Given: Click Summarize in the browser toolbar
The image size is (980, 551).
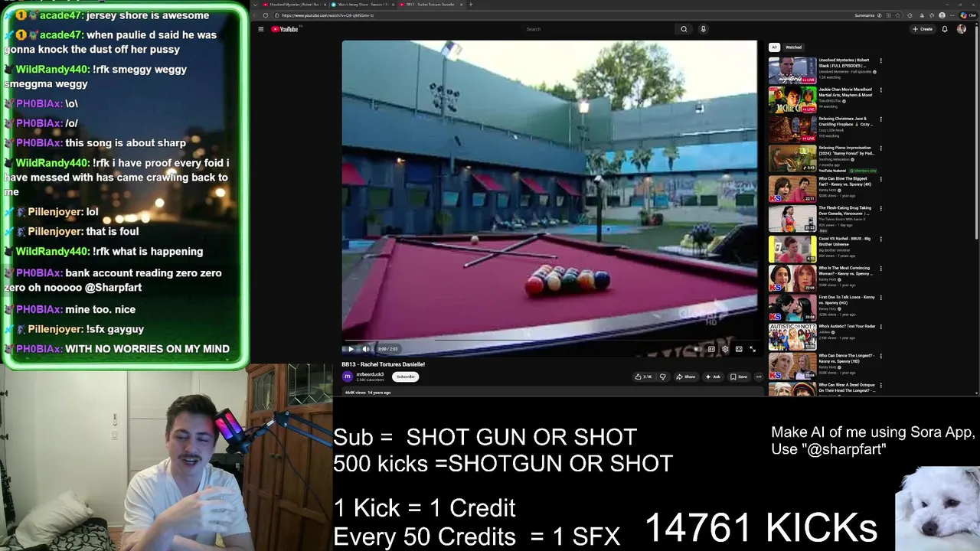Looking at the screenshot, I should pyautogui.click(x=864, y=15).
